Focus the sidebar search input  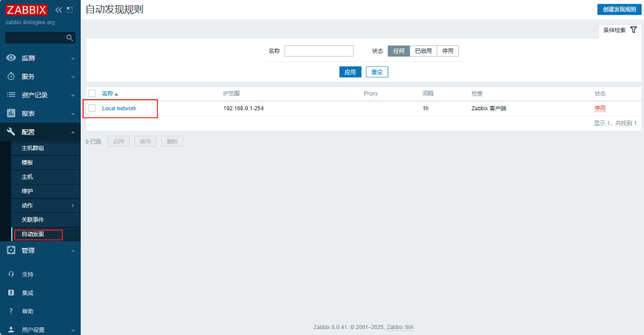pyautogui.click(x=35, y=38)
